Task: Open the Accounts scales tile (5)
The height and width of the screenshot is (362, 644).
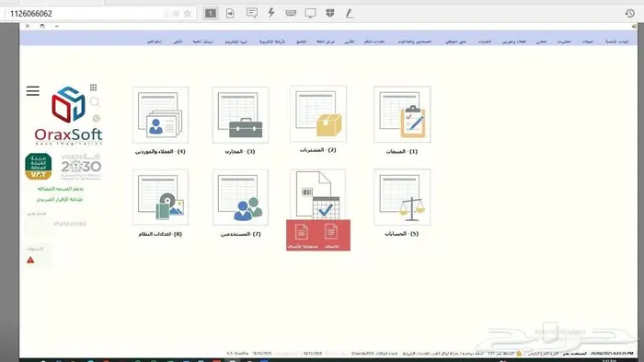Action: click(402, 197)
